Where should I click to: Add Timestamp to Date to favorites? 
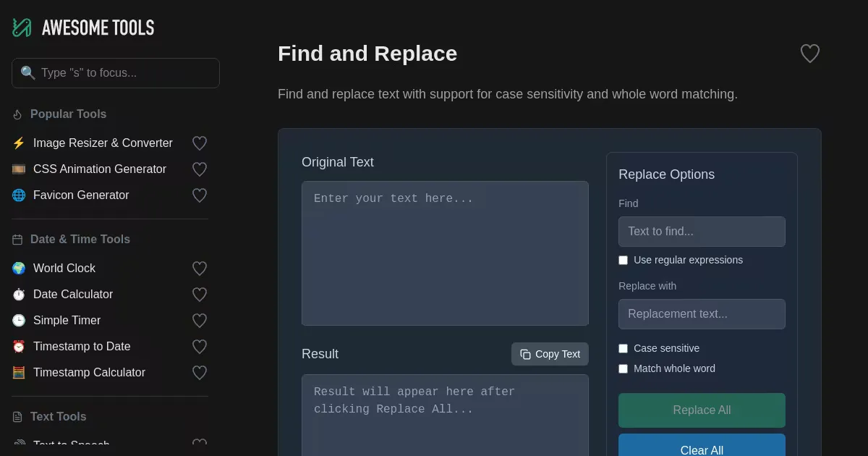tap(200, 347)
